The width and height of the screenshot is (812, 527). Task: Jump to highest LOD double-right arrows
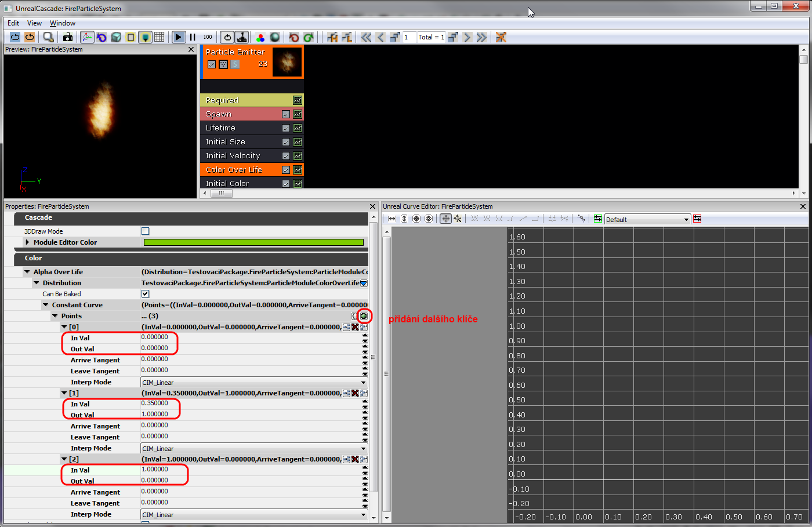pyautogui.click(x=481, y=37)
